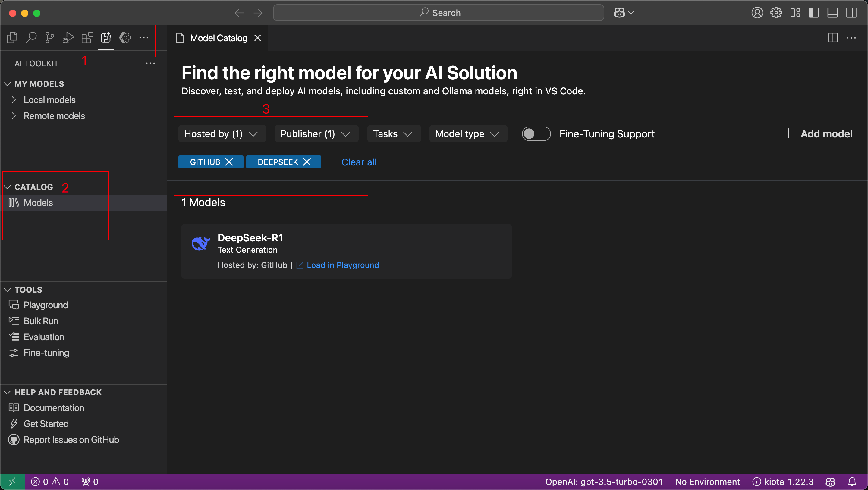
Task: Select the Model Catalog tab
Action: [x=218, y=38]
